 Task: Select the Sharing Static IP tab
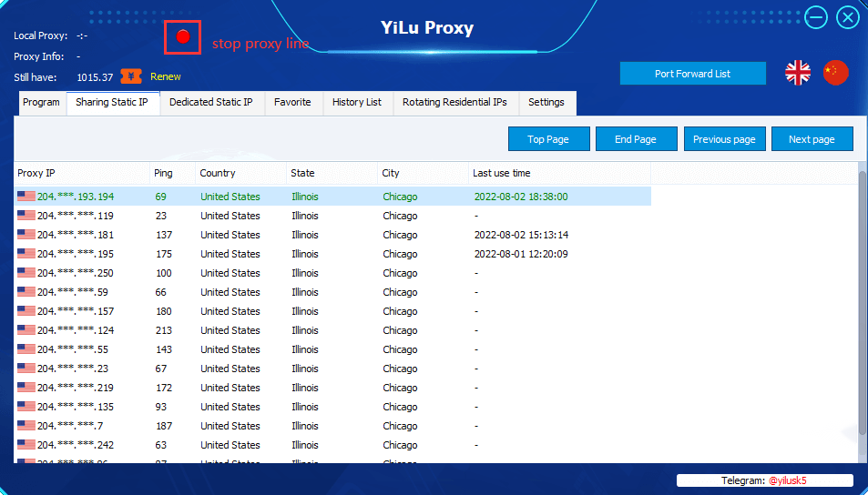coord(112,103)
